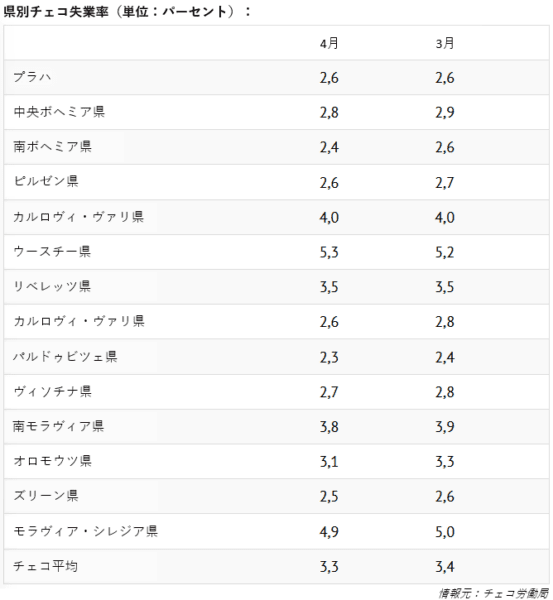553x600 pixels.
Task: Select the 中央ボヘミア県 row label
Action: tap(59, 112)
